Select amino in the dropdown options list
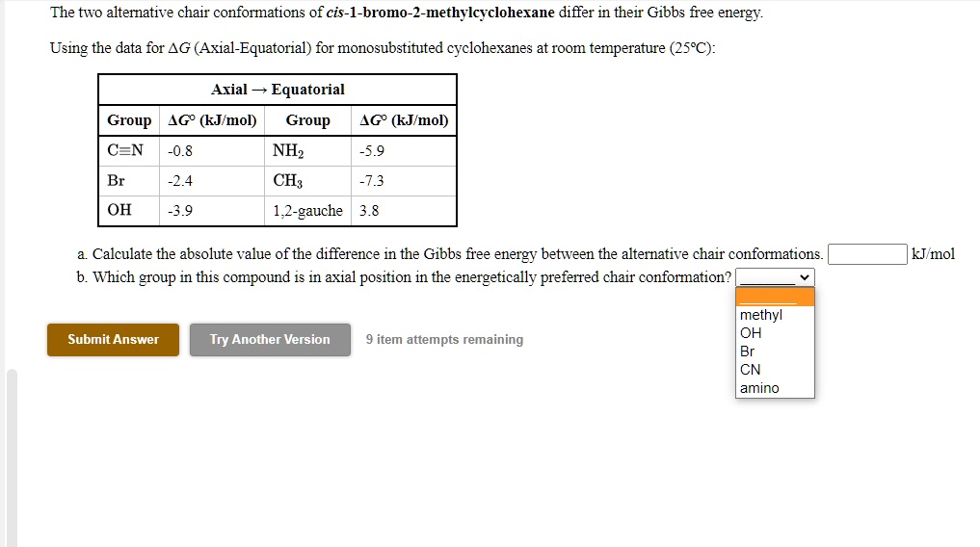 point(759,388)
